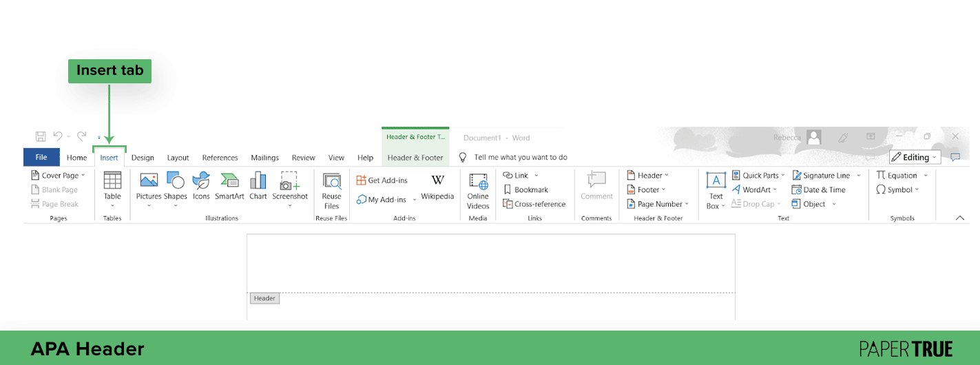Open the Customize Quick Access Toolbar arrow
Image resolution: width=980 pixels, height=365 pixels.
[x=99, y=138]
